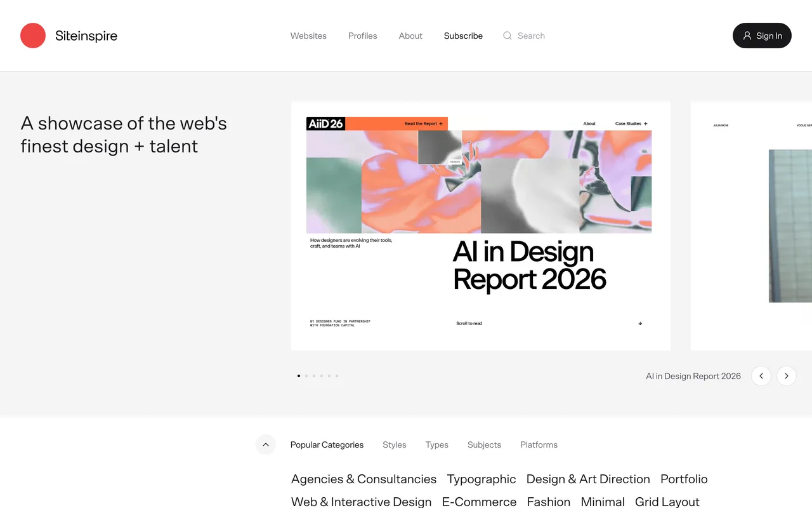Switch to the Subjects tab
The image size is (812, 508).
484,444
